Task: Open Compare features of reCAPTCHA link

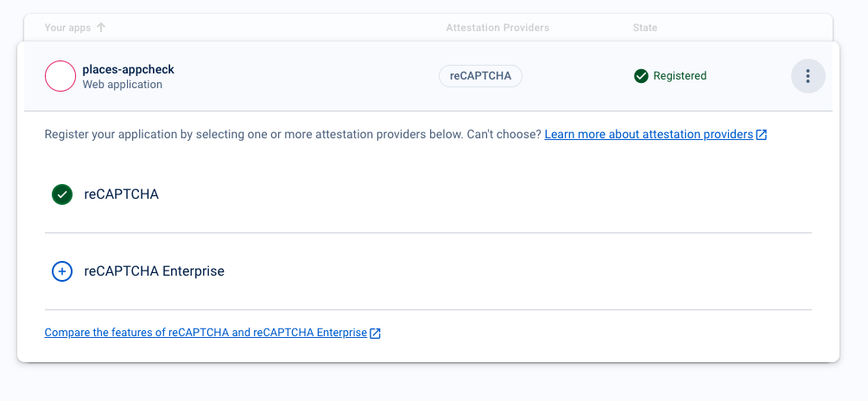Action: tap(206, 333)
